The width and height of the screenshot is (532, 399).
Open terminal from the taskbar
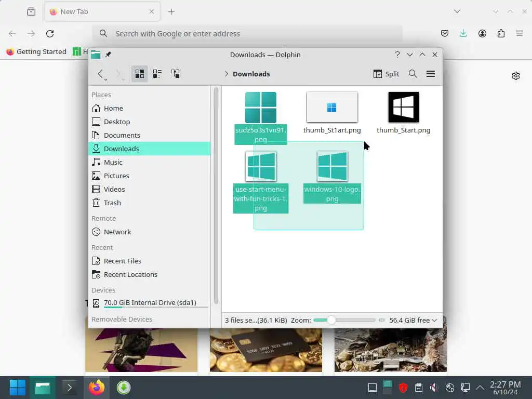click(x=69, y=388)
